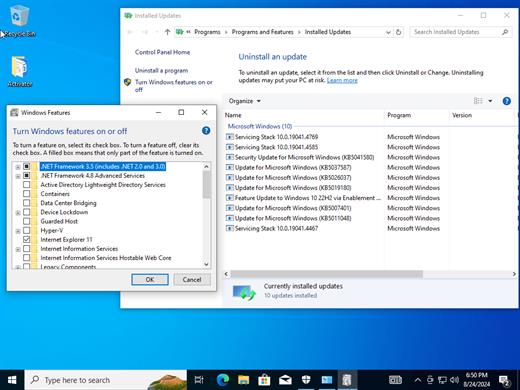
Task: Launch Microsoft Edge from taskbar
Action: click(223, 380)
